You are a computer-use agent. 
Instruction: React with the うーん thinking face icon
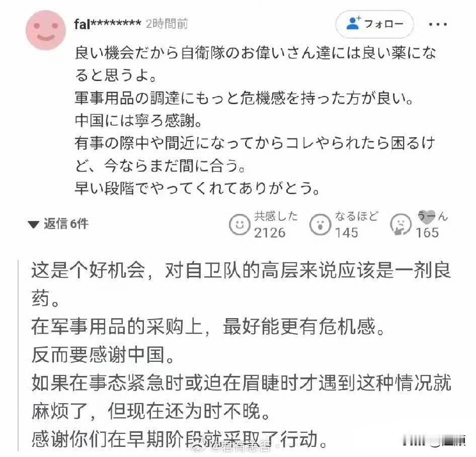click(x=401, y=224)
